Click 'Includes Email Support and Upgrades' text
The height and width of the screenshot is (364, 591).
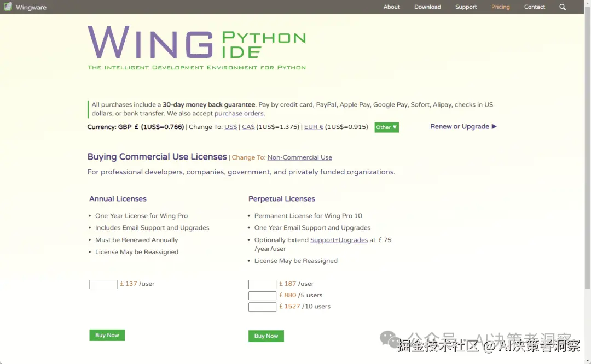point(152,228)
